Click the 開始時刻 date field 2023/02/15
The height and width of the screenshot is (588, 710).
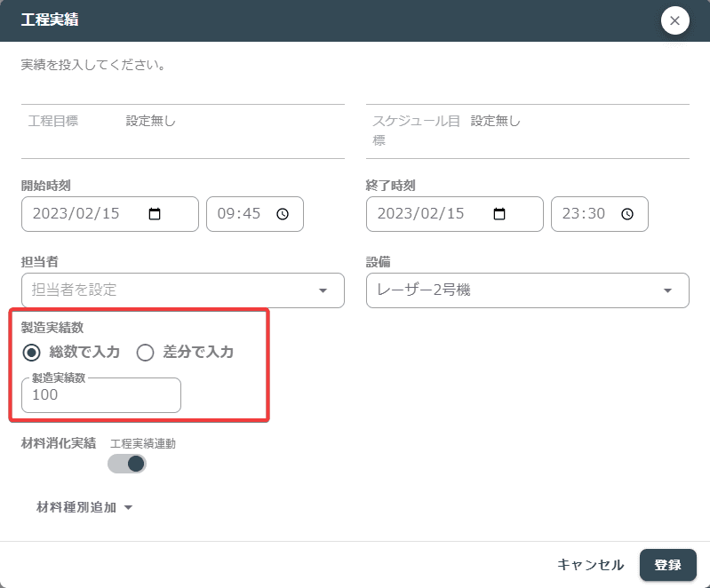(x=110, y=214)
